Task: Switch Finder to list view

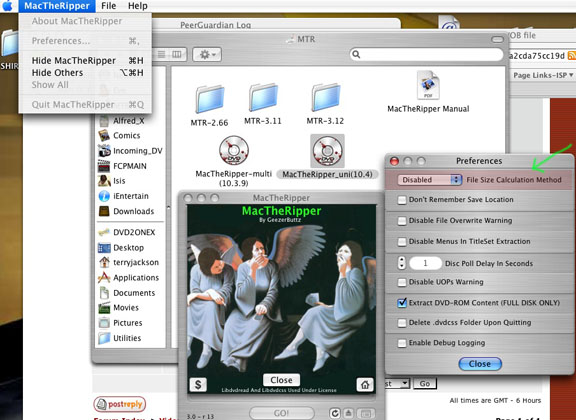Action: point(161,55)
